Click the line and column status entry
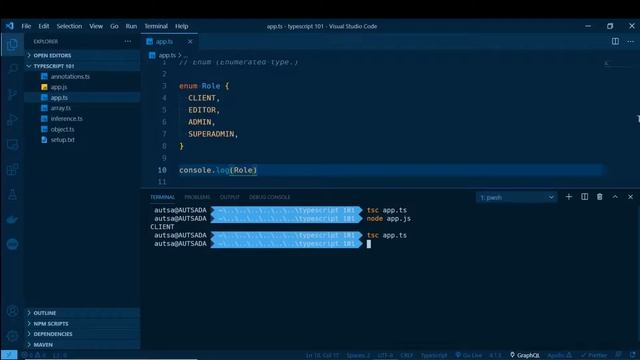Screen dimensions: 640x360 (x=322, y=355)
